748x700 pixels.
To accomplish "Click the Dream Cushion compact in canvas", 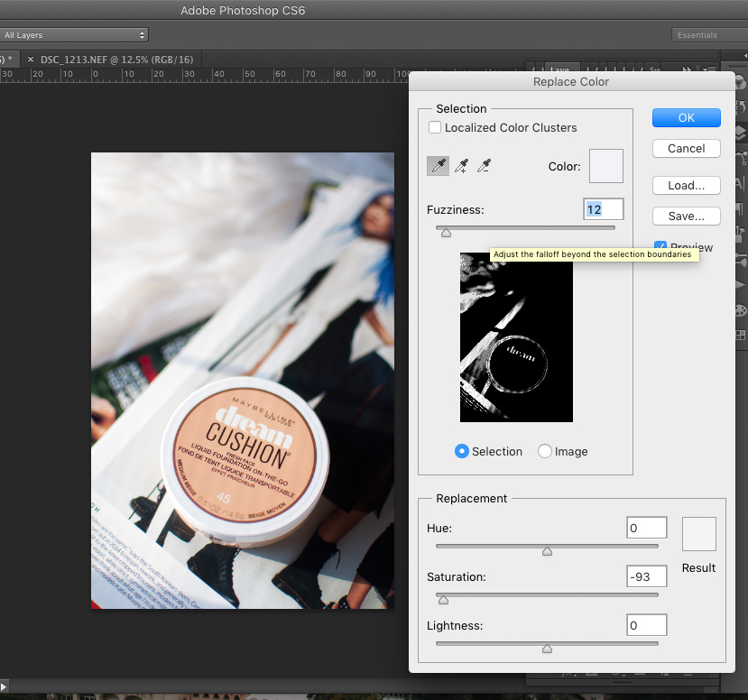I will point(245,461).
